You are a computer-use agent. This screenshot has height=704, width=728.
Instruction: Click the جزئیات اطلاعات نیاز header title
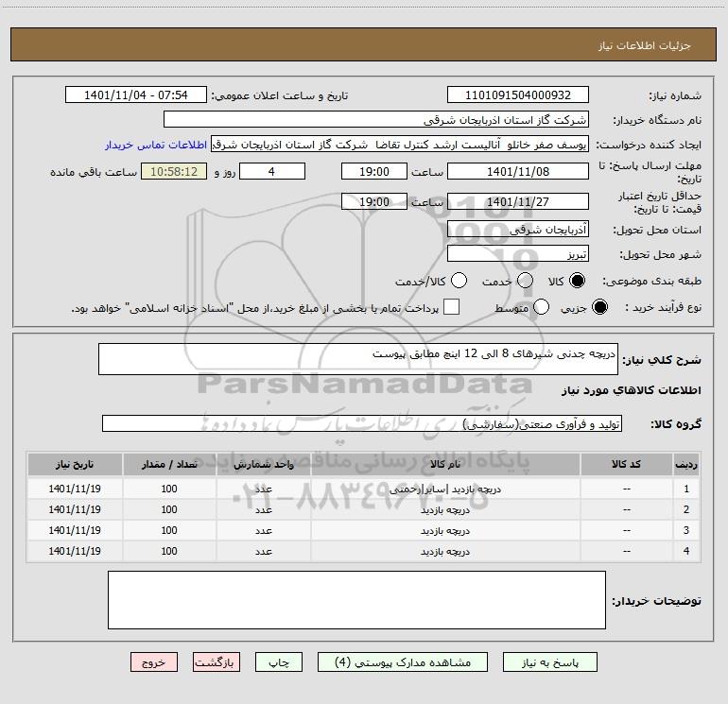644,45
